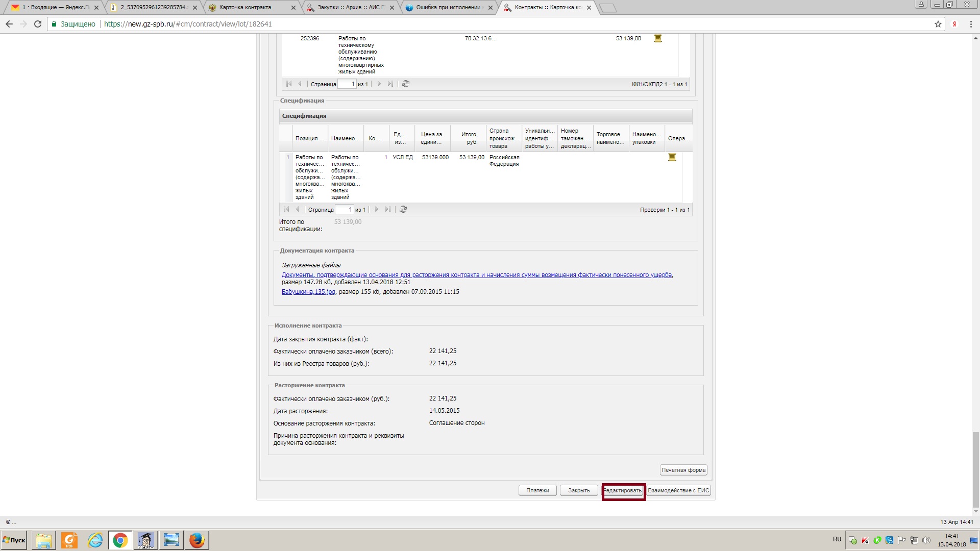The image size is (980, 551).
Task: Click the browser vertical scrollbar thumb
Action: (x=975, y=469)
